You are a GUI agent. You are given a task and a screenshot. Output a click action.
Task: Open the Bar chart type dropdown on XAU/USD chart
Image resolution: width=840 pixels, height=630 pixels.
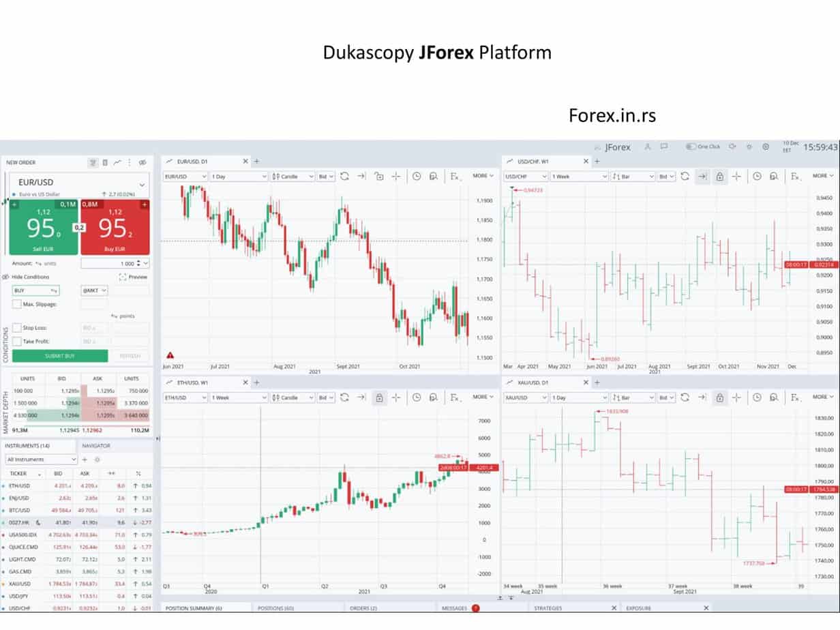pos(632,397)
